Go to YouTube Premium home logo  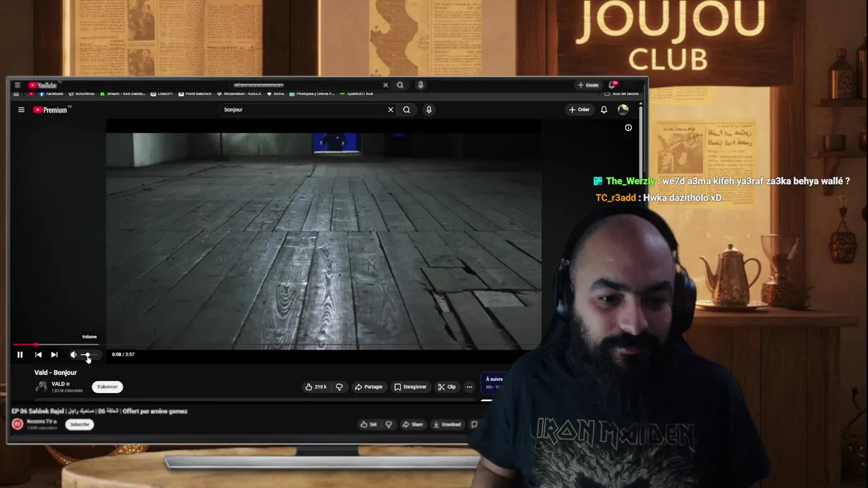51,110
